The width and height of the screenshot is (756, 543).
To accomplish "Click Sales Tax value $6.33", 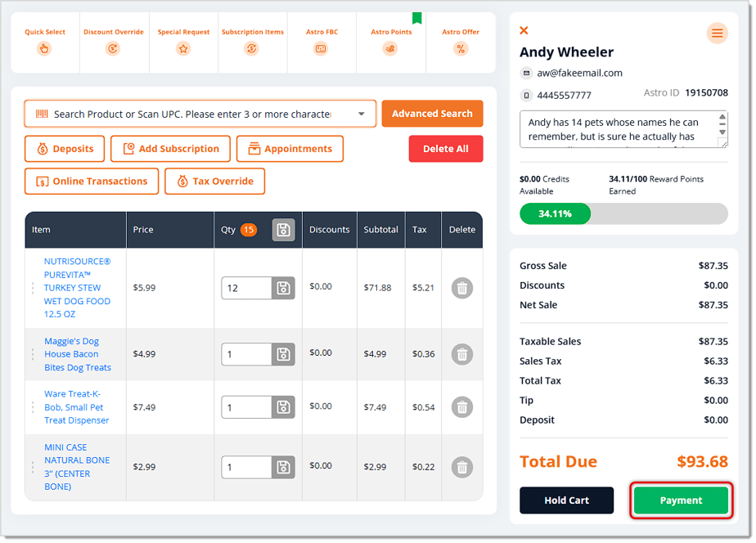I will [716, 361].
